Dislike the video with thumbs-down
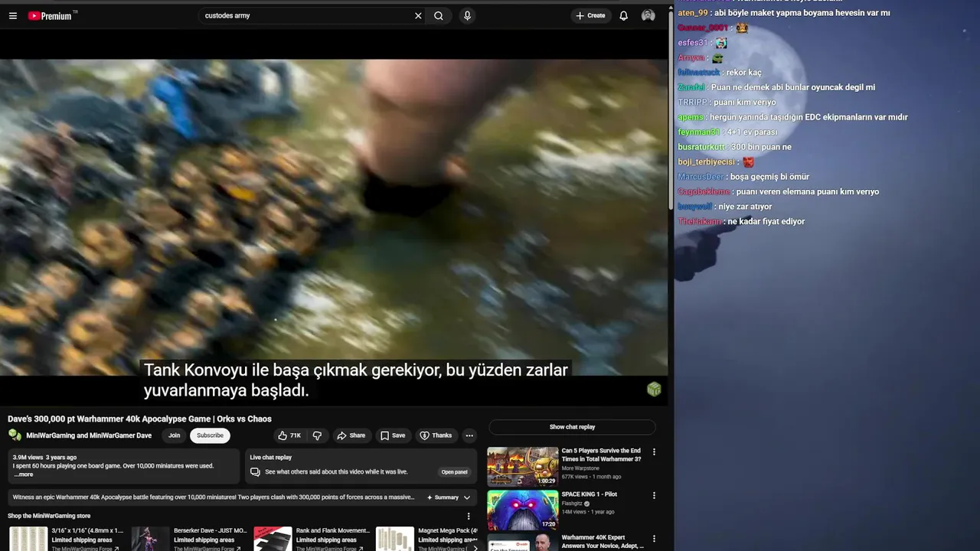The image size is (980, 551). pyautogui.click(x=317, y=435)
